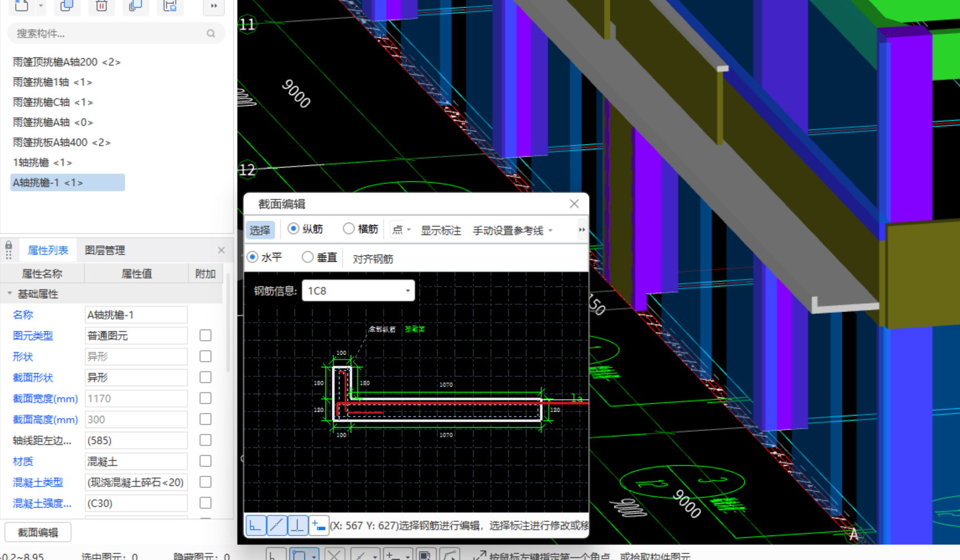Toggle the 材质 附加 checkbox
Viewport: 960px width, 560px height.
(x=206, y=461)
